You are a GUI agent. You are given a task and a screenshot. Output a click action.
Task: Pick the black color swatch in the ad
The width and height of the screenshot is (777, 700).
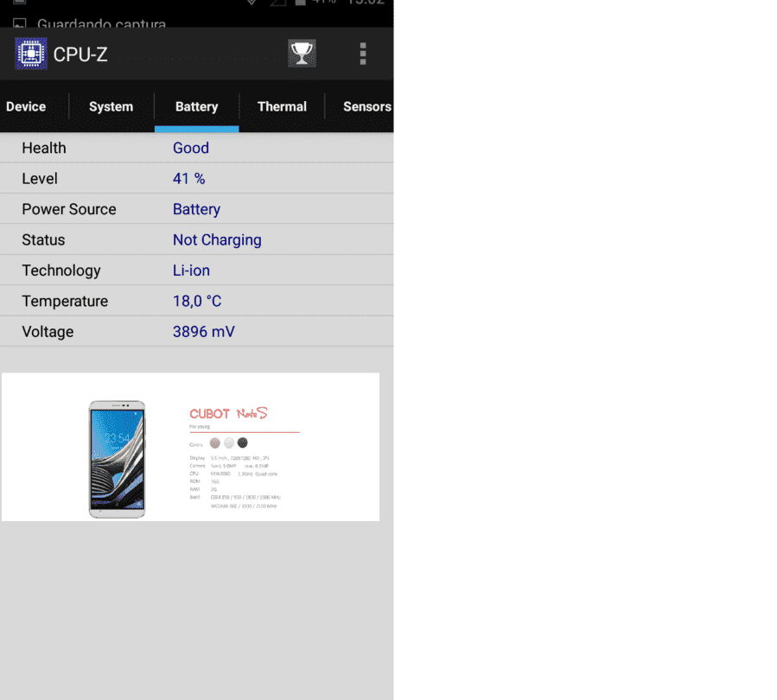coord(242,442)
